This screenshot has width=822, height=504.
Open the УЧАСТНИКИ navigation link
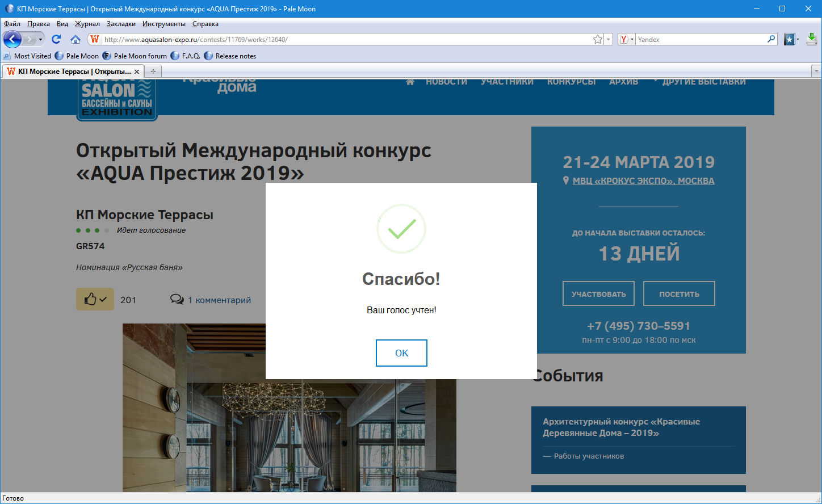point(507,82)
